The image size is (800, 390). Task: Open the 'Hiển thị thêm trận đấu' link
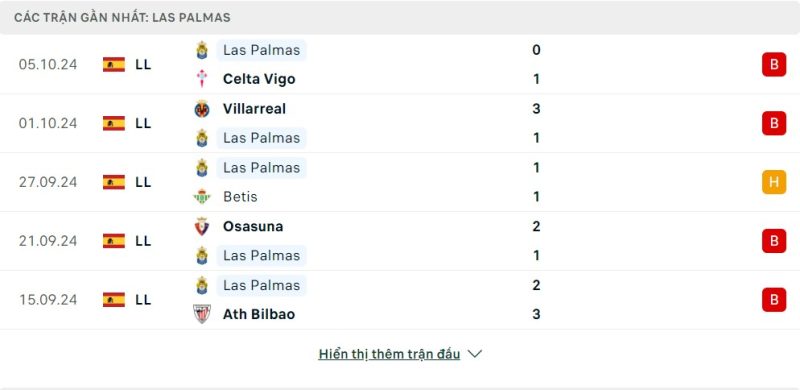389,354
